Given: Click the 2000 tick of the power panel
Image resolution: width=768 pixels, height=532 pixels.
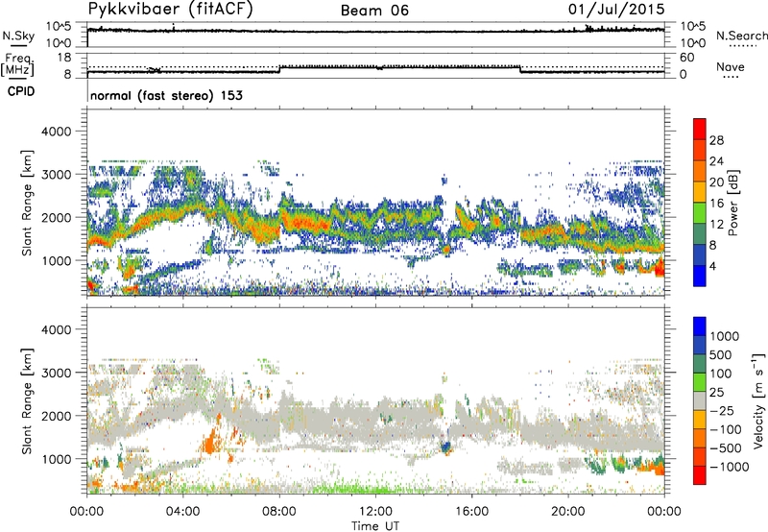Looking at the screenshot, I should tap(57, 217).
